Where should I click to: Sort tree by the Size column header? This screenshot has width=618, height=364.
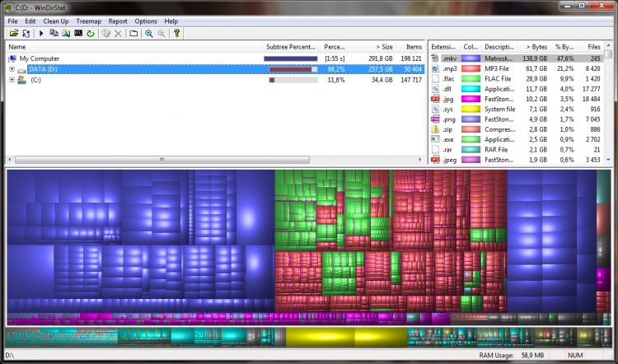(372, 47)
